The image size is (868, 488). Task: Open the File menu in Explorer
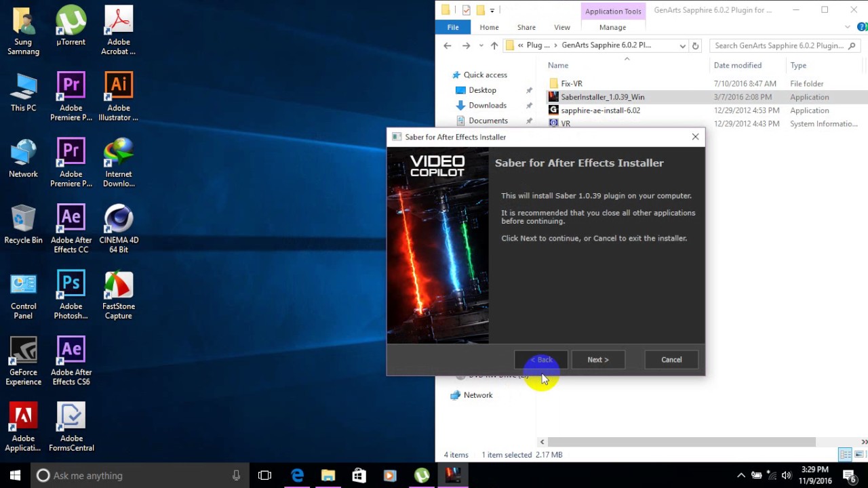click(453, 27)
